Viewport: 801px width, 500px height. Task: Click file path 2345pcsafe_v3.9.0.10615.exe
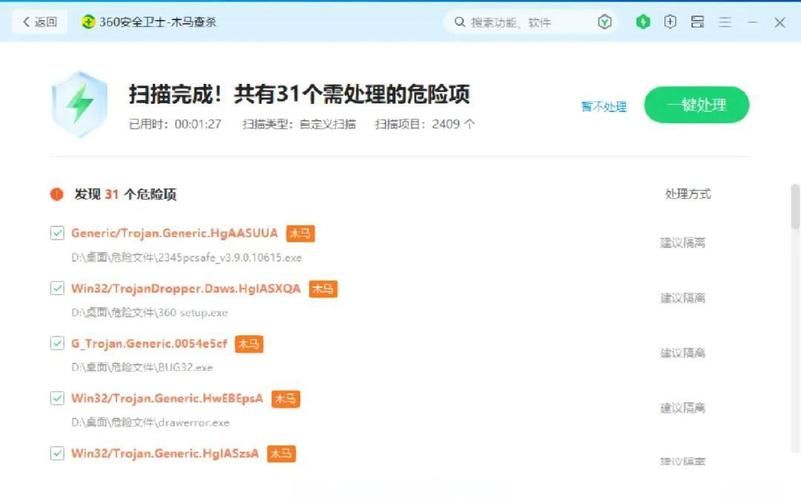point(186,257)
